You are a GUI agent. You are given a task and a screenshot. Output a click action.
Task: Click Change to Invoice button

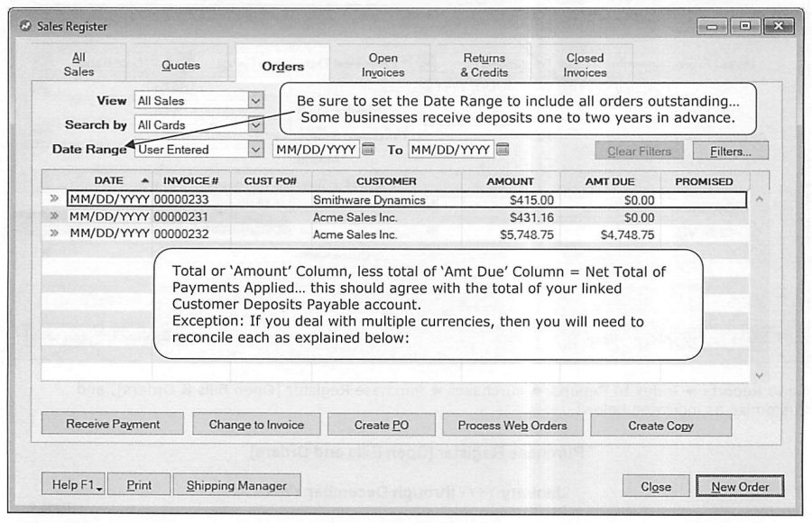tap(256, 425)
